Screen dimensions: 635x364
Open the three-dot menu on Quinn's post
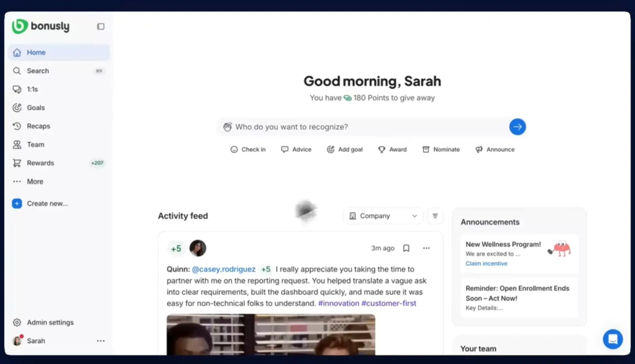click(x=426, y=248)
